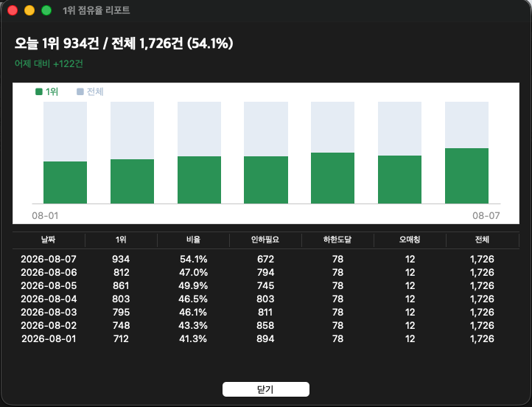This screenshot has width=532, height=407.
Task: Select the 2026-08-06 date cell
Action: pos(49,273)
